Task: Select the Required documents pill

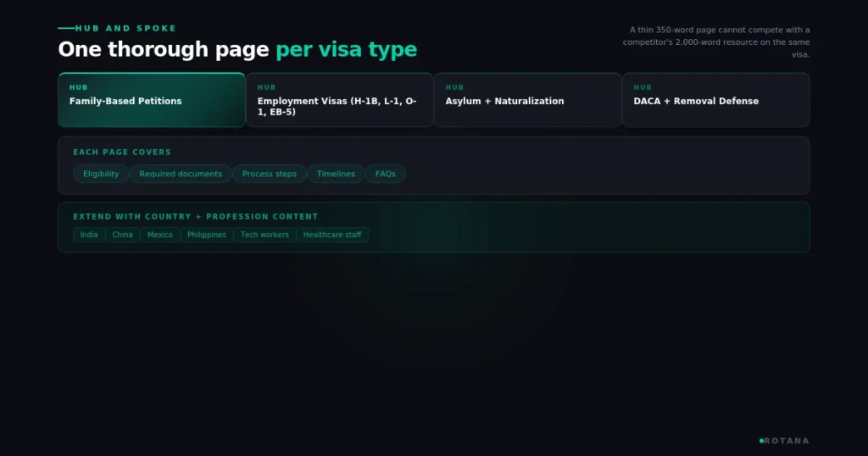Action: 181,174
